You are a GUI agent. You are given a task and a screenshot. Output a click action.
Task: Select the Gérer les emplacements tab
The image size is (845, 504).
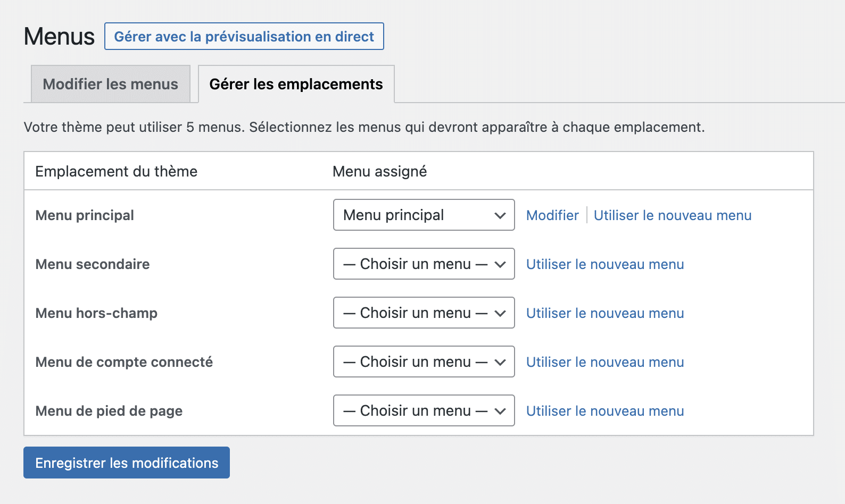click(296, 84)
